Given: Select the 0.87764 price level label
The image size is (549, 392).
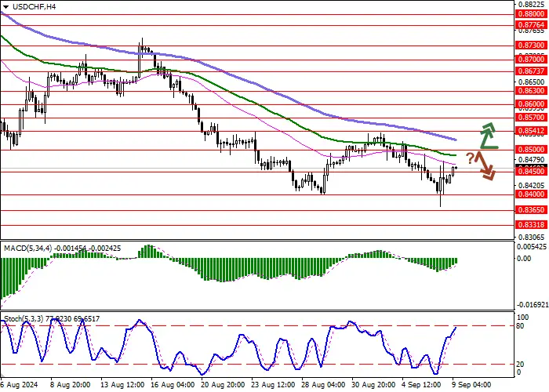Looking at the screenshot, I should [531, 25].
